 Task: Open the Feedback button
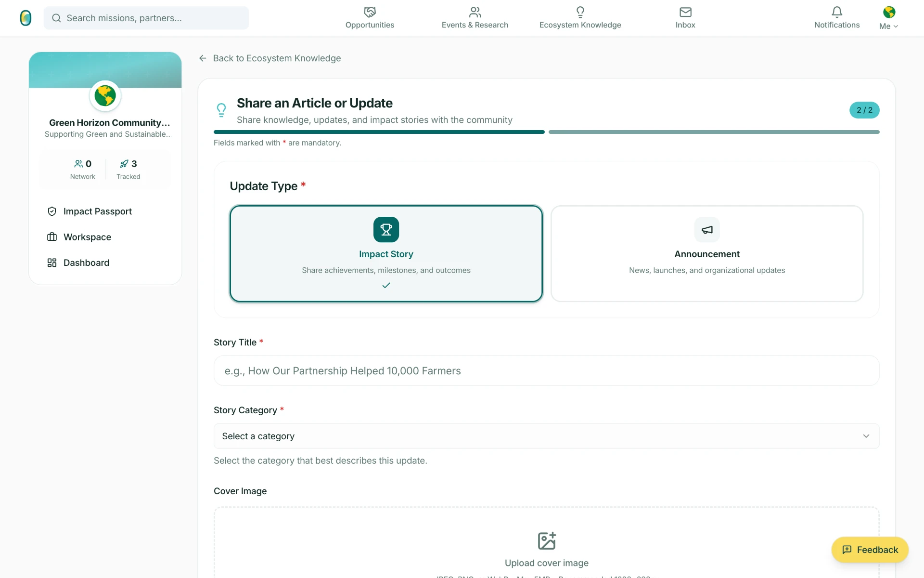pos(870,550)
